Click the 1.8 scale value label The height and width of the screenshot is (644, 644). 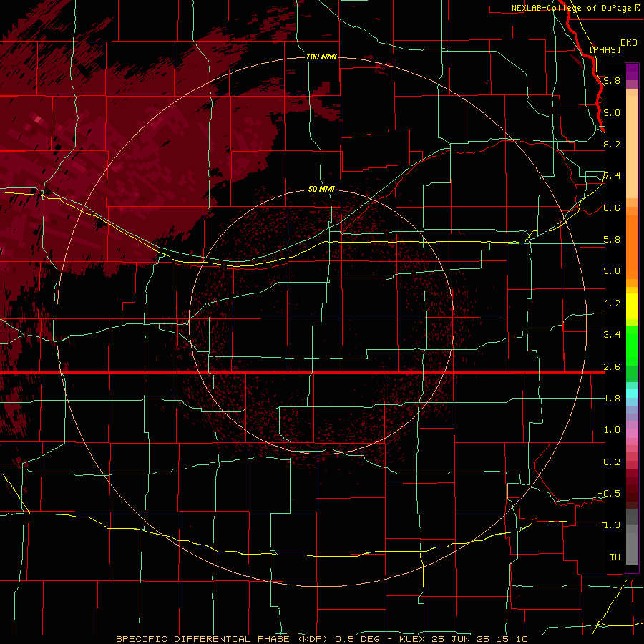(612, 399)
